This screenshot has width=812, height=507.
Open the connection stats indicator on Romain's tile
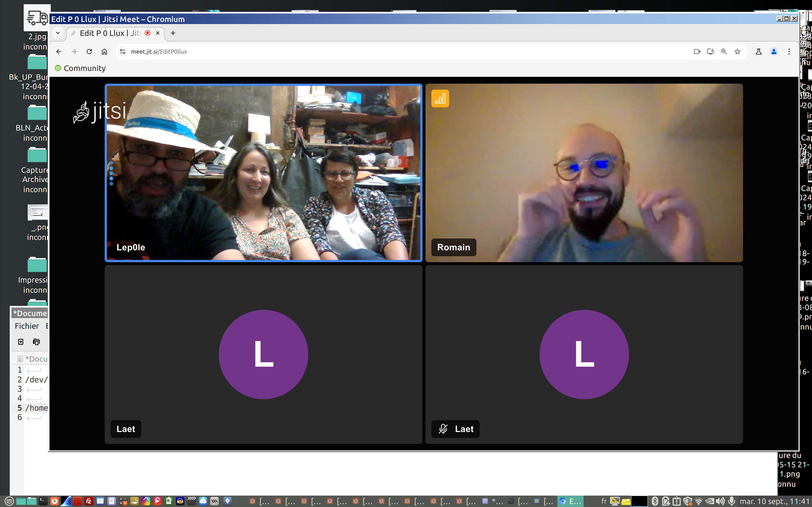pos(440,99)
